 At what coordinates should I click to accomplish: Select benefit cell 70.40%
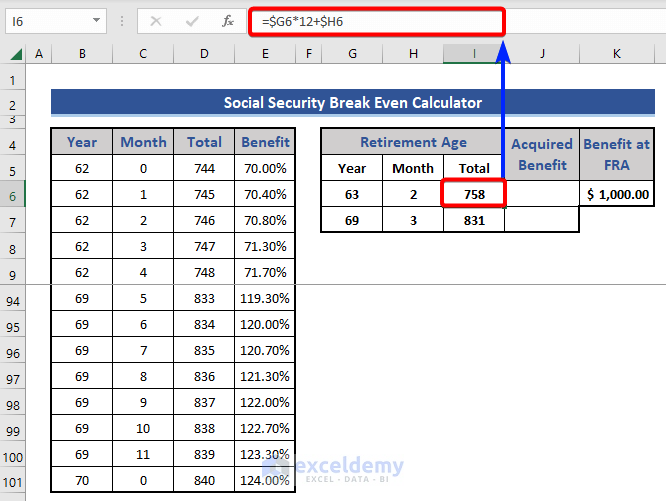[x=265, y=194]
